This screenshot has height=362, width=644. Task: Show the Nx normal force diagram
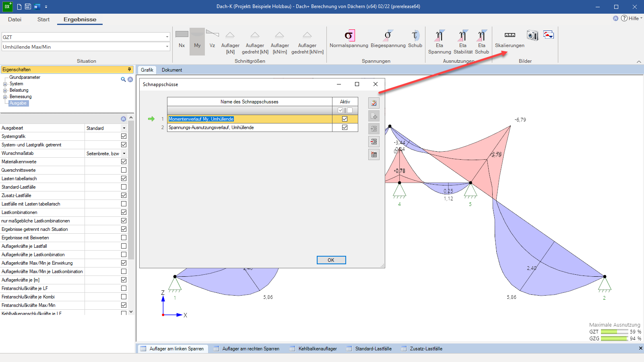182,39
